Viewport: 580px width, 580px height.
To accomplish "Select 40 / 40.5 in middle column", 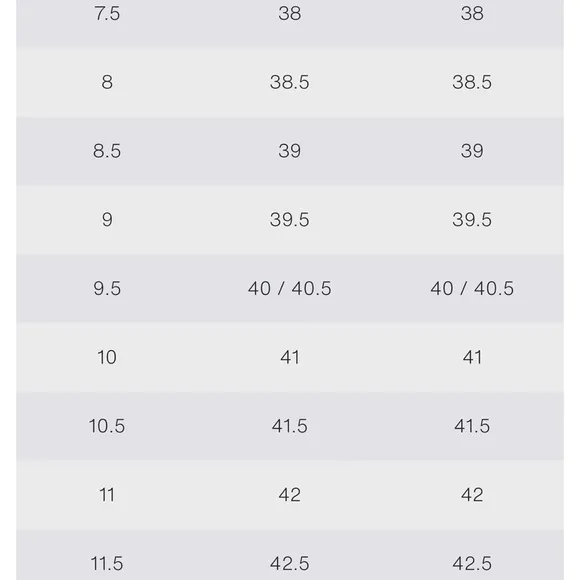I will [x=289, y=289].
